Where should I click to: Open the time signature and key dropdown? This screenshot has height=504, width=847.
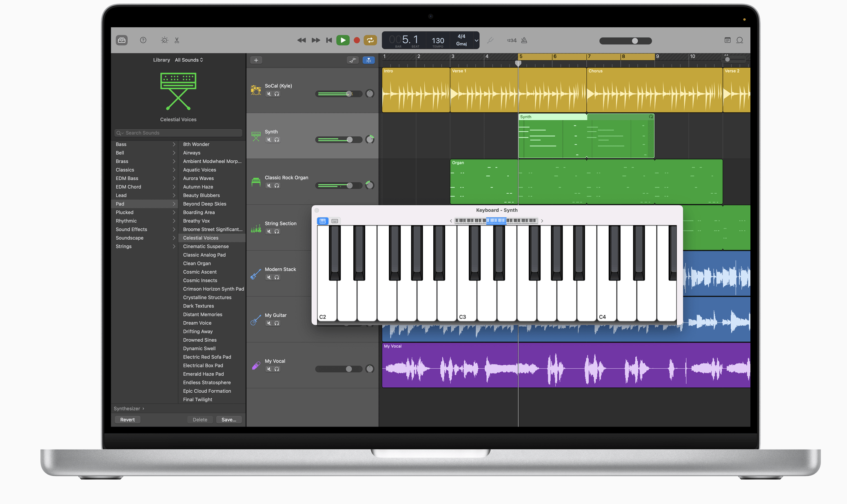click(476, 40)
